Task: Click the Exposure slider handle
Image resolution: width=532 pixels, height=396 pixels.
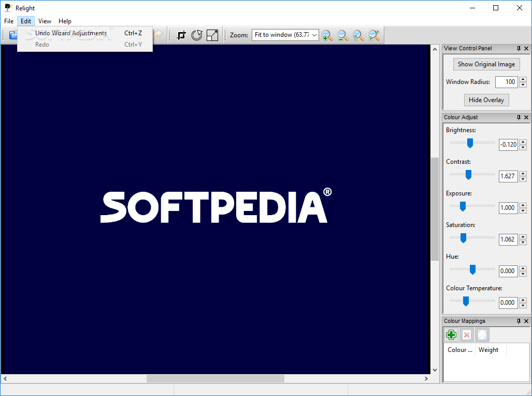Action: pos(463,206)
